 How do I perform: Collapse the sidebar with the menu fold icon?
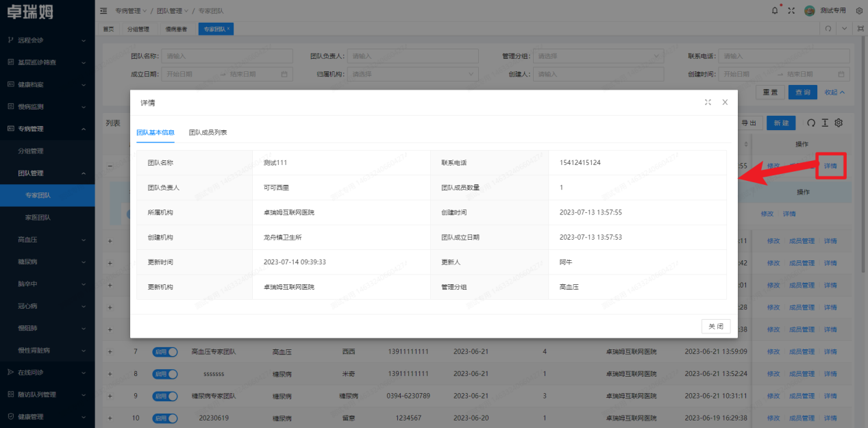coord(103,11)
